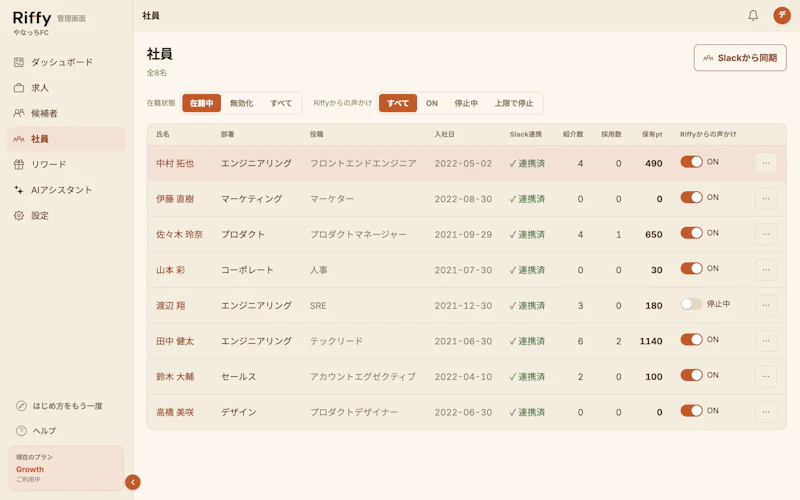Click 連携済 status for 鈴木 大輔
Screen dimensions: 800x500
point(527,377)
